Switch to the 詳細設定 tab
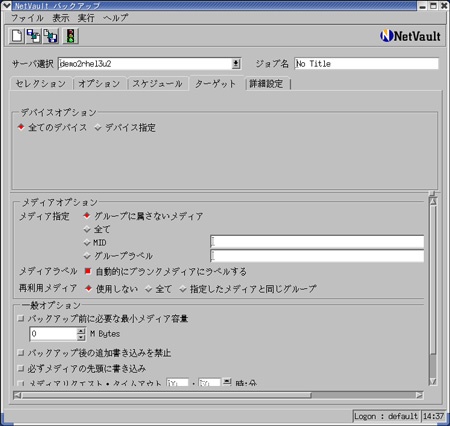This screenshot has height=426, width=450. coord(267,83)
